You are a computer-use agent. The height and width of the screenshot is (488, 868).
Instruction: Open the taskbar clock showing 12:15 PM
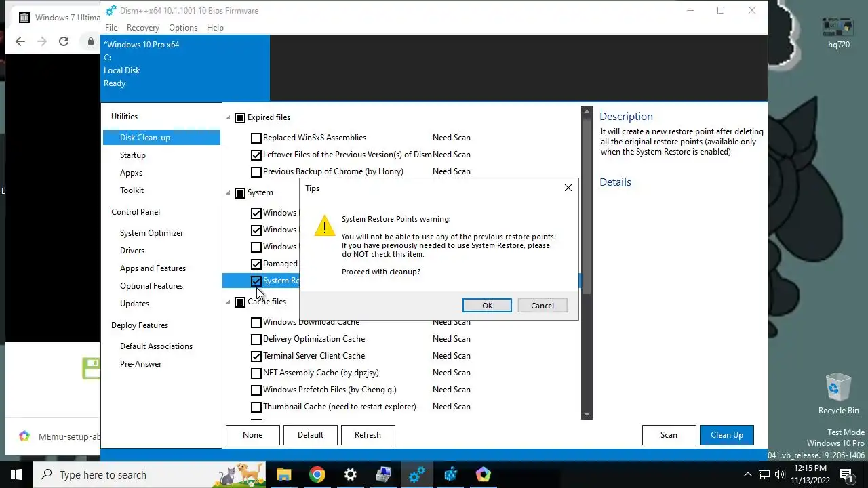tap(810, 474)
